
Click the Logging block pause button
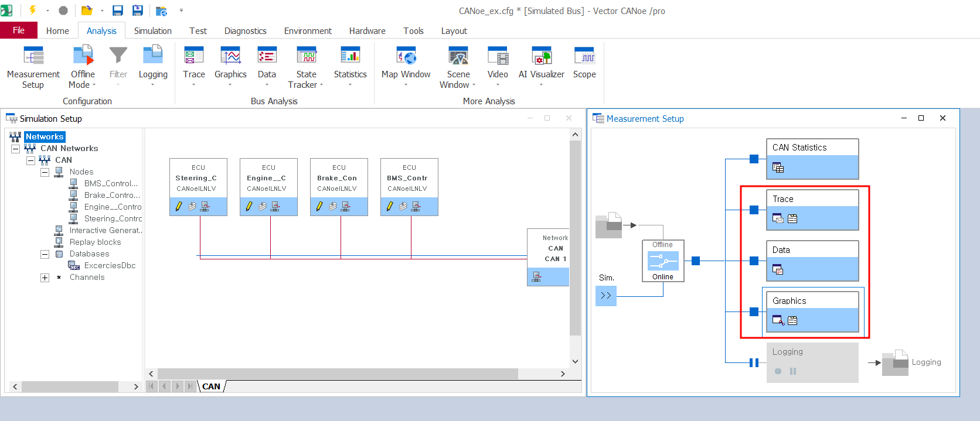click(793, 371)
